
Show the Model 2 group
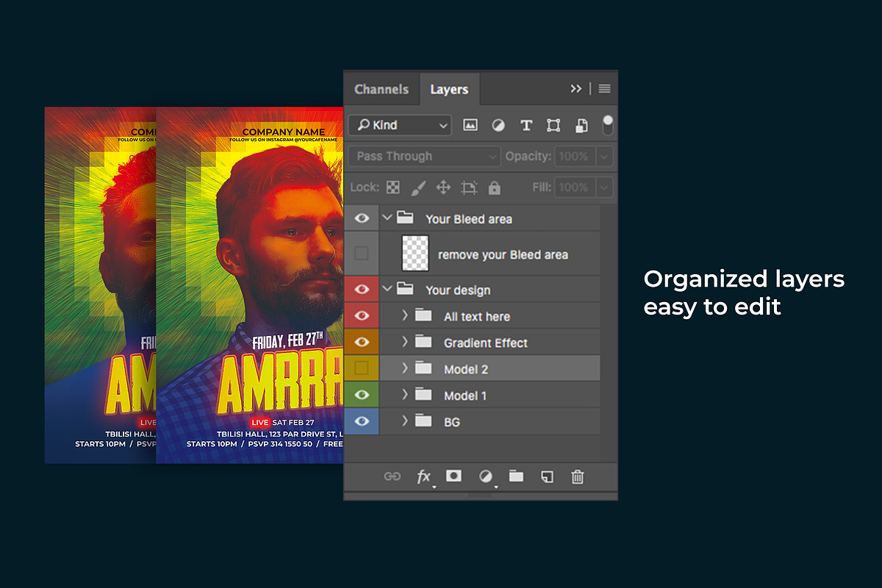pyautogui.click(x=361, y=368)
